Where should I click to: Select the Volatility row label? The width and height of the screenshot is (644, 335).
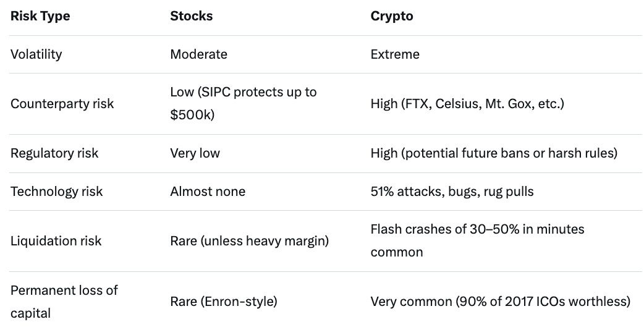pyautogui.click(x=36, y=54)
